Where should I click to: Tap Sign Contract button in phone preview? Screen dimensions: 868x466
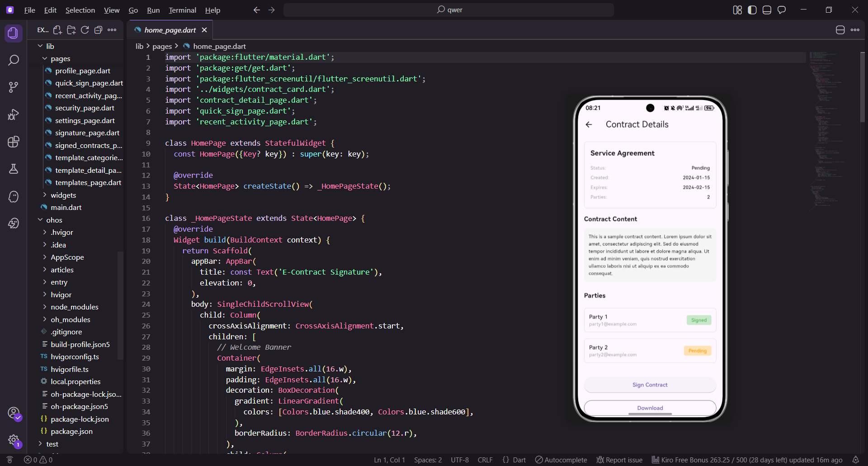650,385
